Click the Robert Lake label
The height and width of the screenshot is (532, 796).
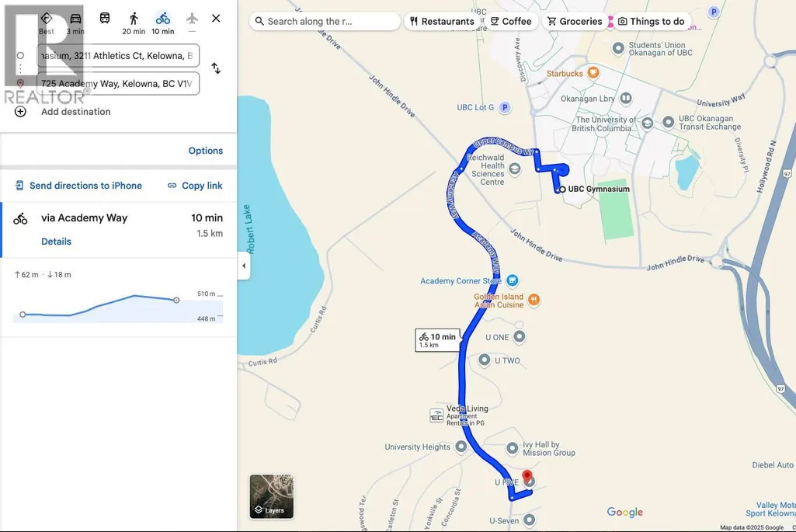tap(250, 229)
